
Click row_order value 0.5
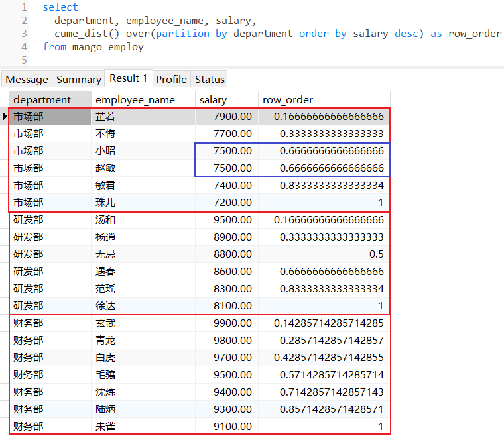point(324,254)
